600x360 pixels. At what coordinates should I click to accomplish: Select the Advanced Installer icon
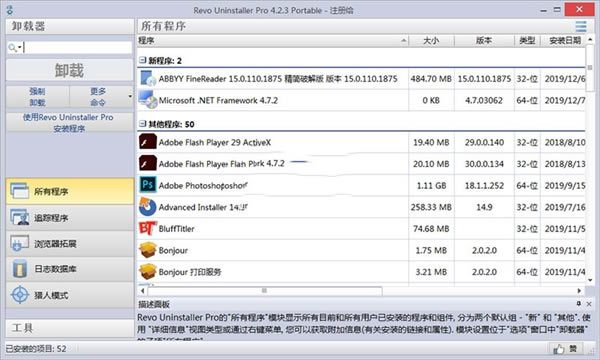(148, 207)
